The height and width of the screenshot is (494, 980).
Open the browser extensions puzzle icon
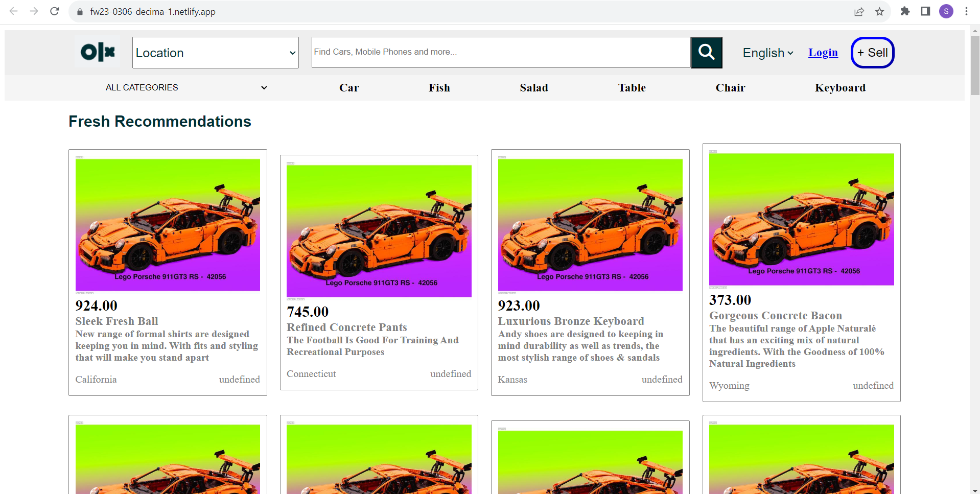point(904,11)
